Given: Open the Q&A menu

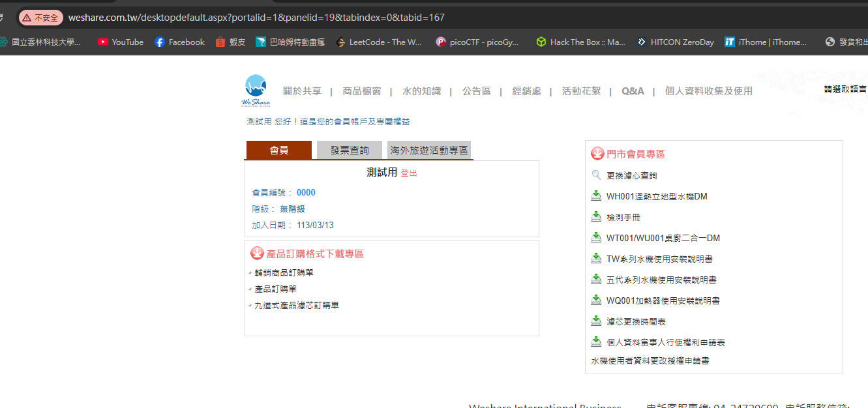Looking at the screenshot, I should click(633, 91).
